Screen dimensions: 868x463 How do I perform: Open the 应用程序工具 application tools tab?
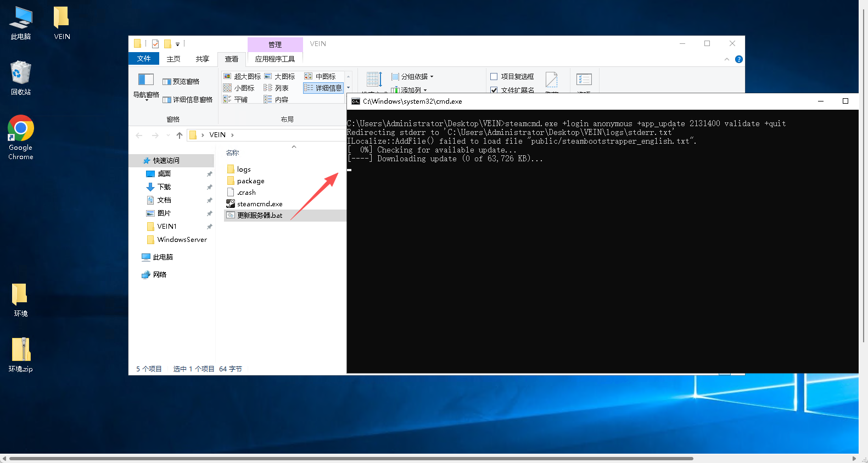pos(275,59)
